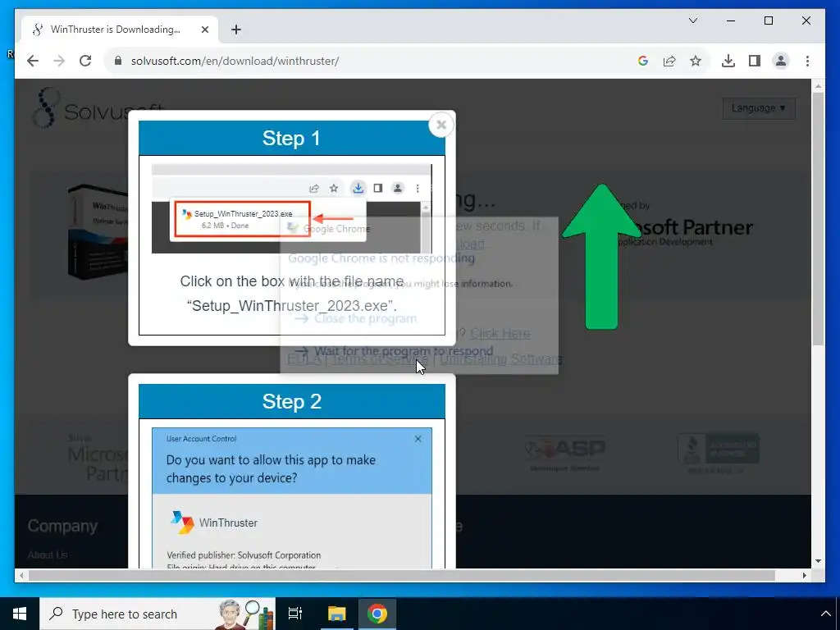Click the scroll up arrow
Screen dimensions: 840x630
[x=818, y=85]
